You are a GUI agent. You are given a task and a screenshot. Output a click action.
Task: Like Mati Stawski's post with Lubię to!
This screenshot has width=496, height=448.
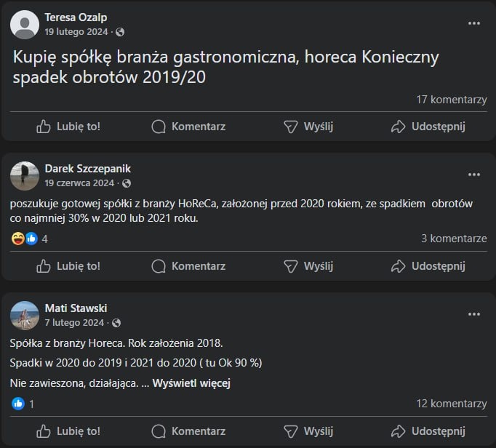pos(68,430)
